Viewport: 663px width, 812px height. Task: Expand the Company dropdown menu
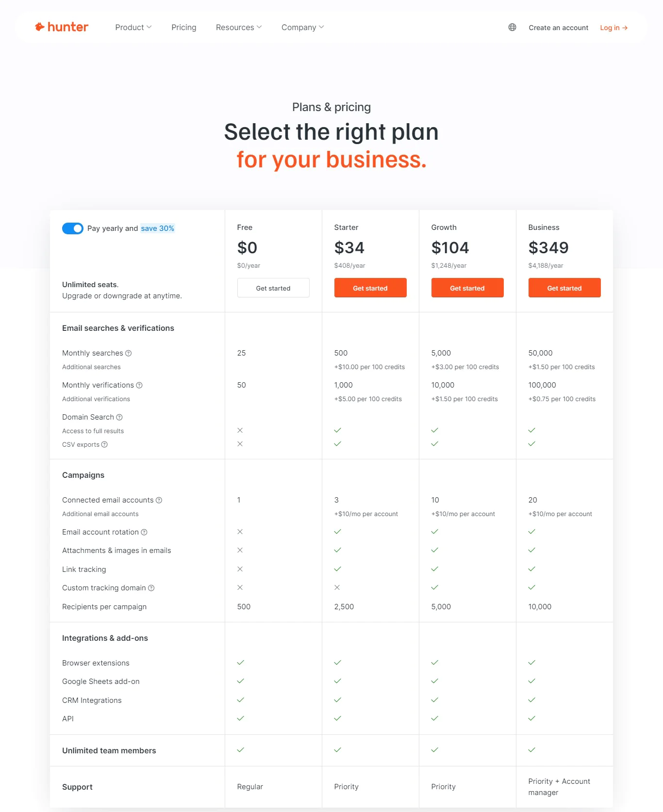302,27
